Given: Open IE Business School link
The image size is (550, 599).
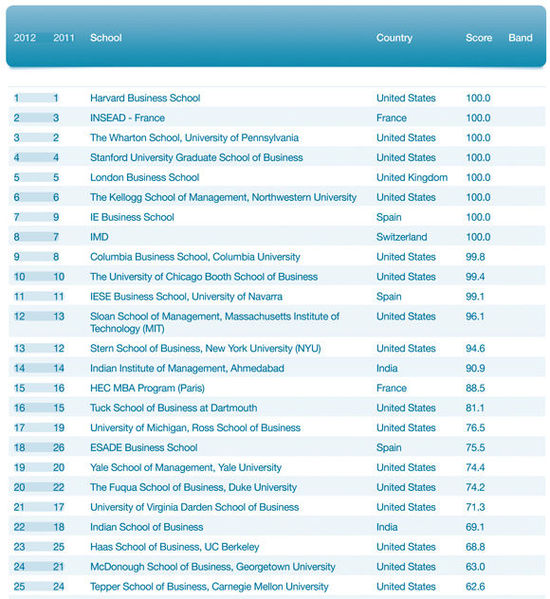Looking at the screenshot, I should point(132,217).
